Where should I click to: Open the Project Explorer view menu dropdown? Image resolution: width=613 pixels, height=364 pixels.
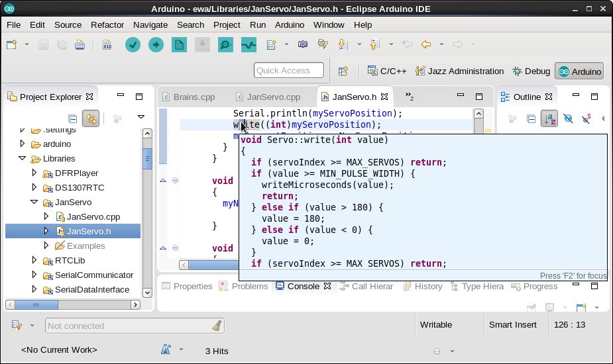pos(140,118)
